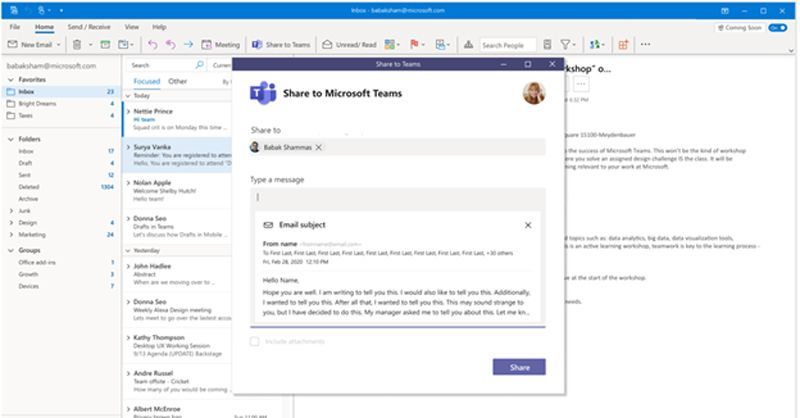Collapse the Folders section

pos(11,139)
